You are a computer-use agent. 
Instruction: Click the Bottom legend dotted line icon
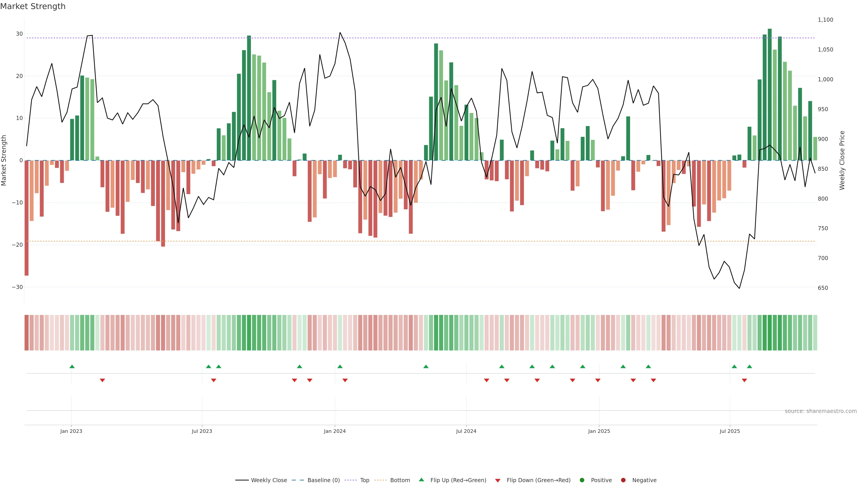click(380, 480)
